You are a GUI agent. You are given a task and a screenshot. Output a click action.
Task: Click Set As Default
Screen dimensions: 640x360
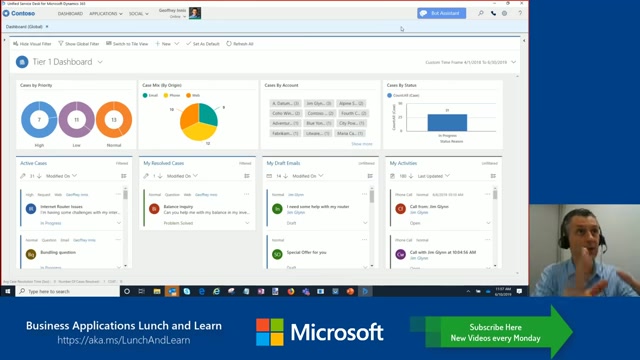[x=202, y=44]
